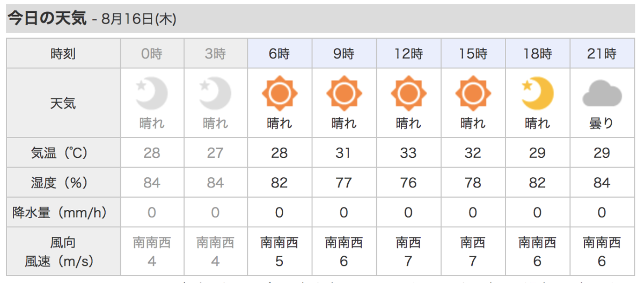Click the 曇り label under 21時
The width and height of the screenshot is (644, 283).
tap(602, 124)
